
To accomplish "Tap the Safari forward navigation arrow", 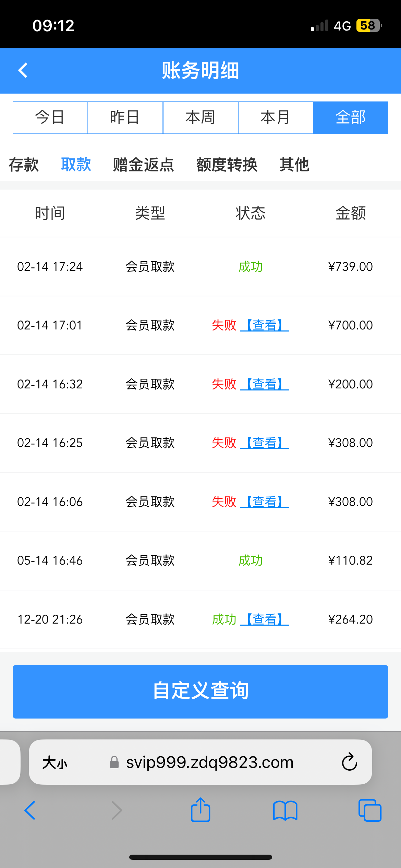I will click(x=117, y=810).
